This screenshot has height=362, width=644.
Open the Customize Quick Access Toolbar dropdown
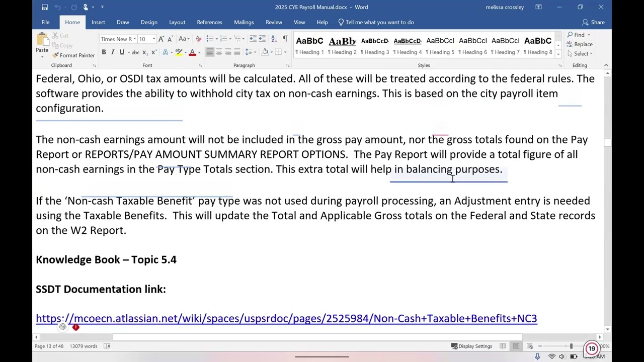[102, 7]
